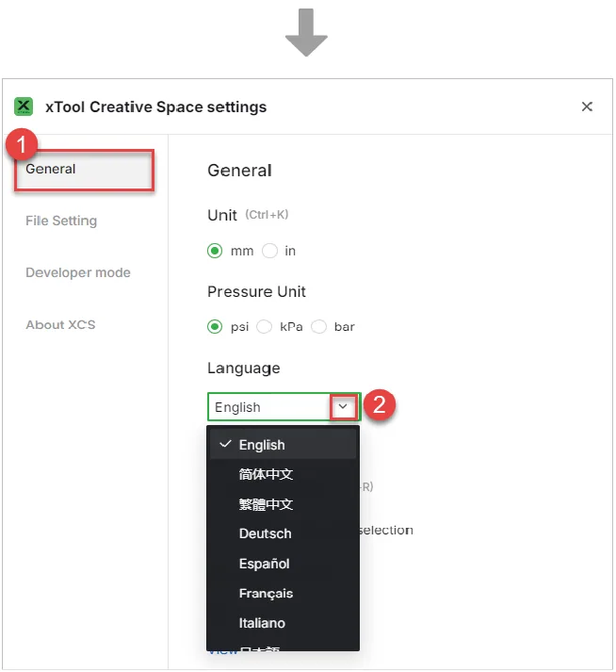
Task: Switch to File Setting tab
Action: point(61,221)
